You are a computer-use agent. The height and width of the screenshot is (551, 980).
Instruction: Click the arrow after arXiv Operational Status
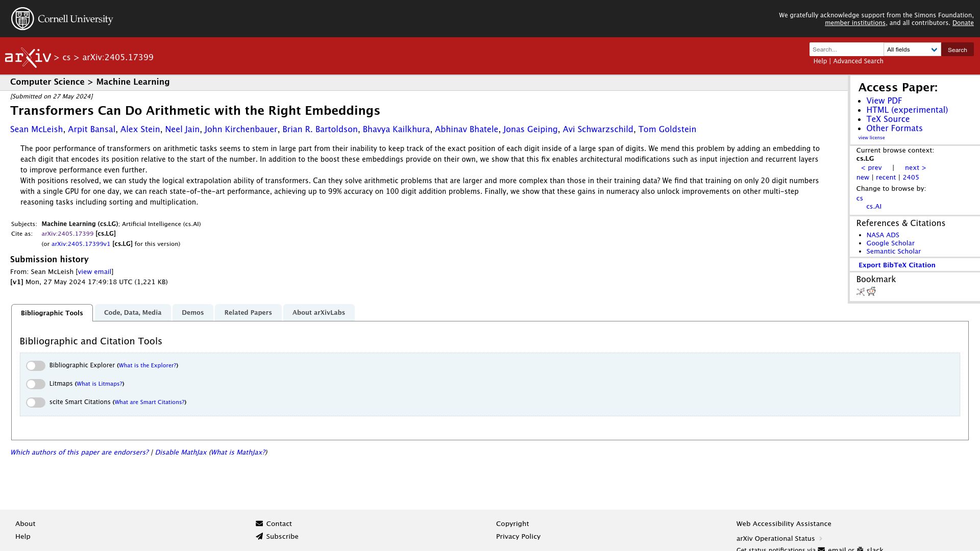tap(821, 538)
